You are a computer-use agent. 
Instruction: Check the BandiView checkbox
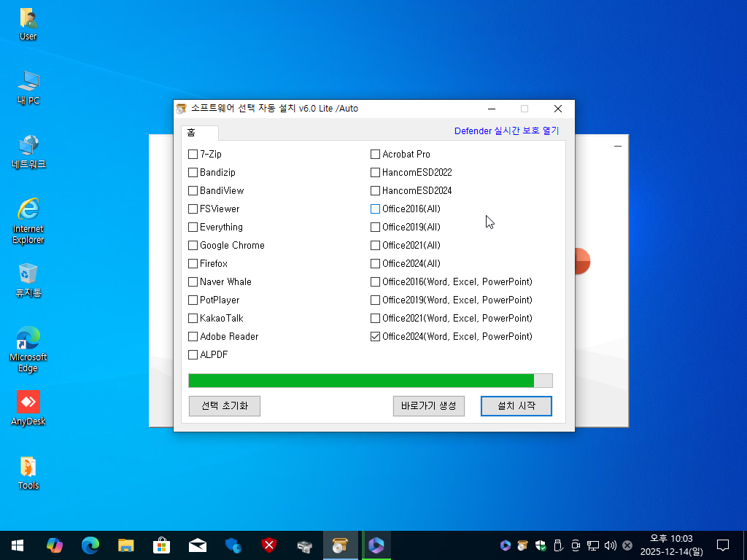pyautogui.click(x=193, y=190)
